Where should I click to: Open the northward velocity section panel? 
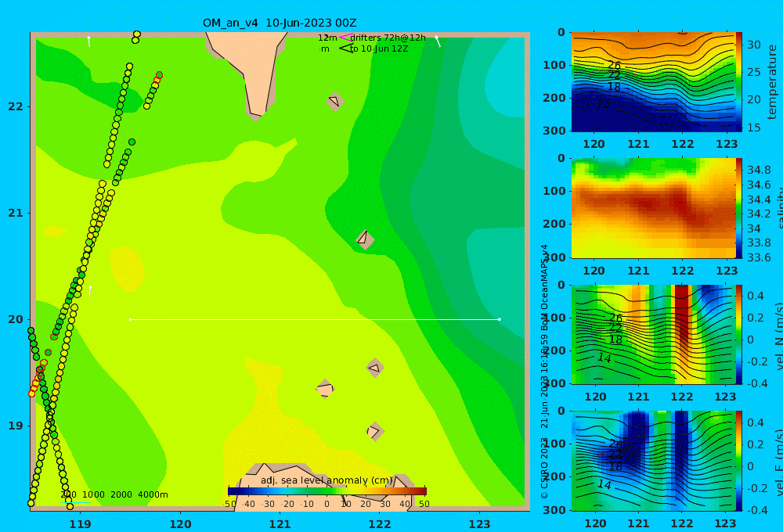pyautogui.click(x=653, y=334)
